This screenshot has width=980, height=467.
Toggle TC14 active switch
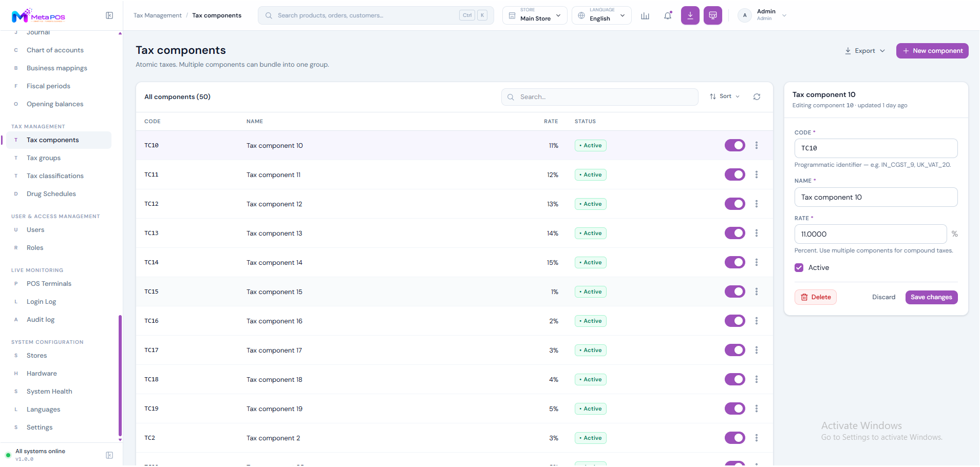click(x=735, y=262)
